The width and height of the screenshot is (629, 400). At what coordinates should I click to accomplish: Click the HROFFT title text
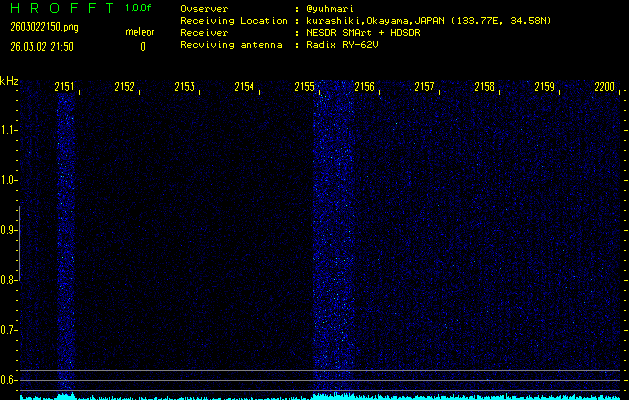(62, 8)
